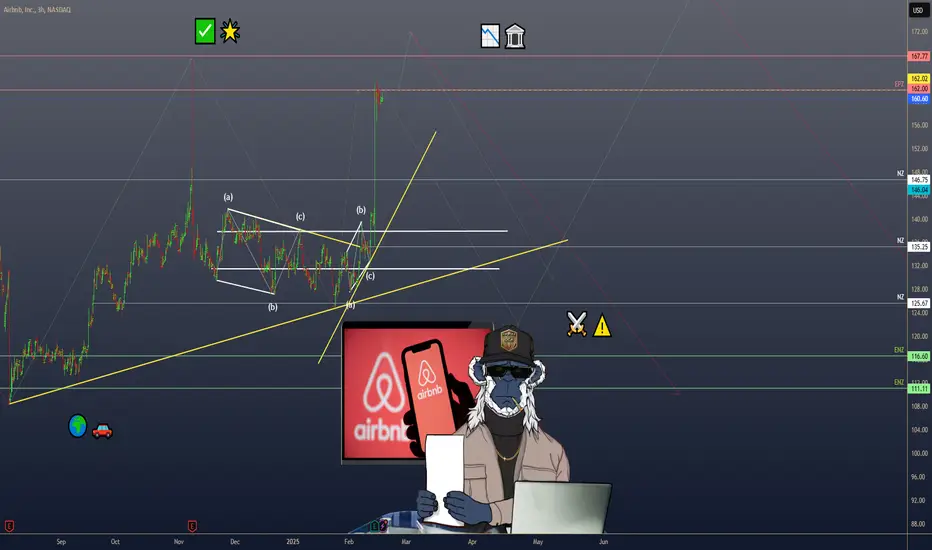Screen dimensions: 932x550
Task: Click the downtrend chart emoji sticker
Action: click(x=490, y=36)
